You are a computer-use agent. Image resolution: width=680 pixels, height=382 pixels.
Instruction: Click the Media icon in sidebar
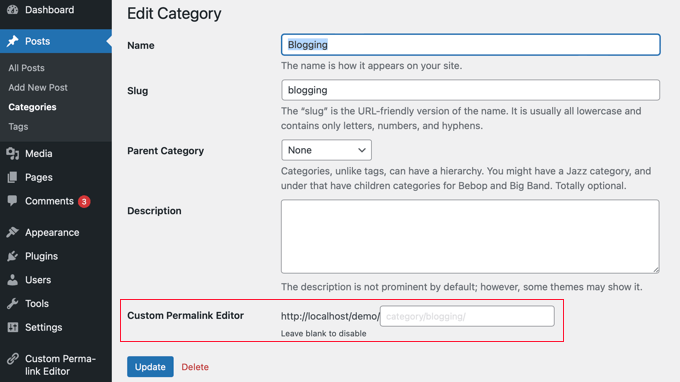13,153
